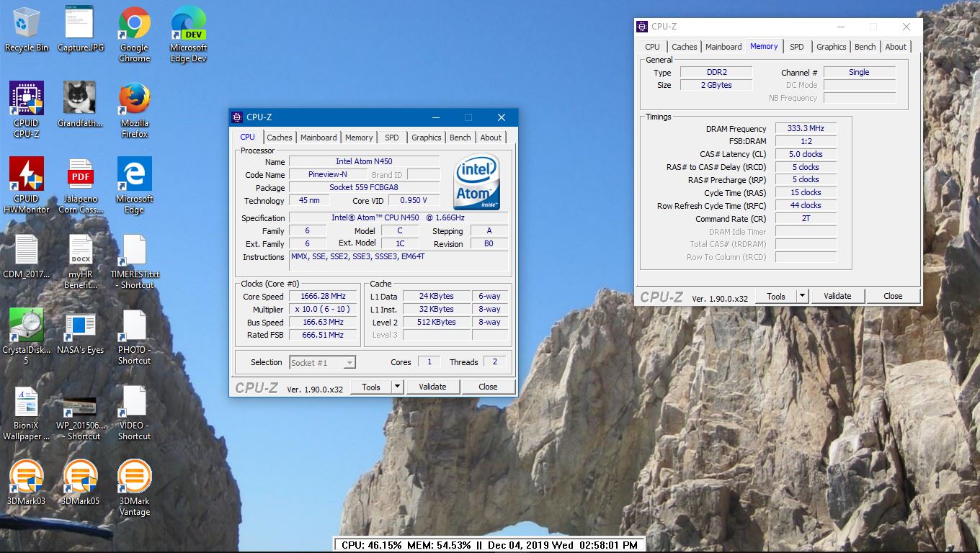Open CPUID HWMonitor desktop shortcut
This screenshot has width=980, height=553.
tap(27, 185)
